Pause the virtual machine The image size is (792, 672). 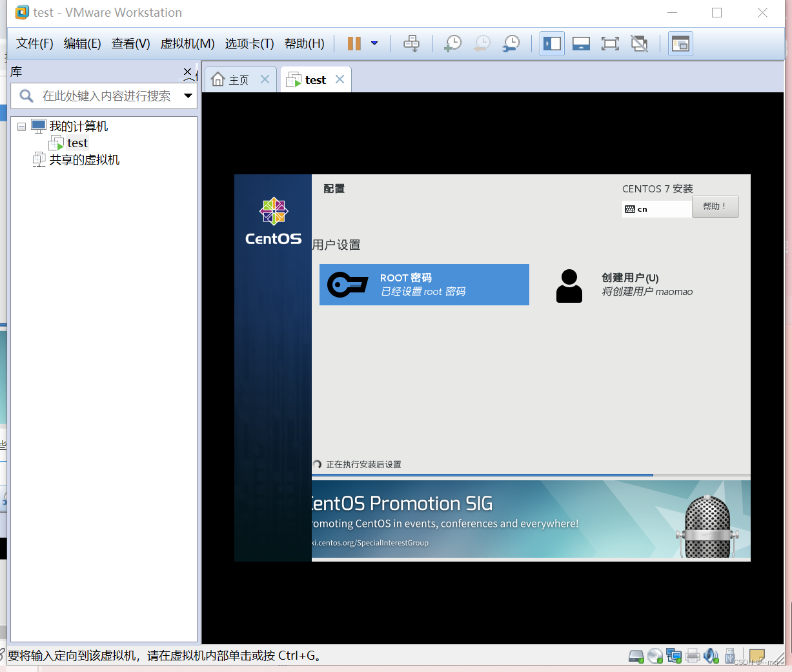(x=354, y=43)
